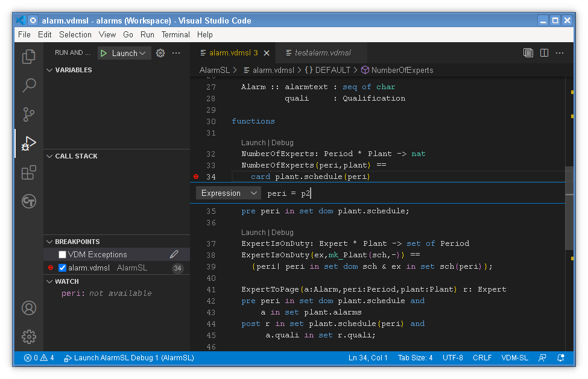Image resolution: width=588 pixels, height=379 pixels.
Task: Open launch.json with the gear icon
Action: tap(160, 53)
